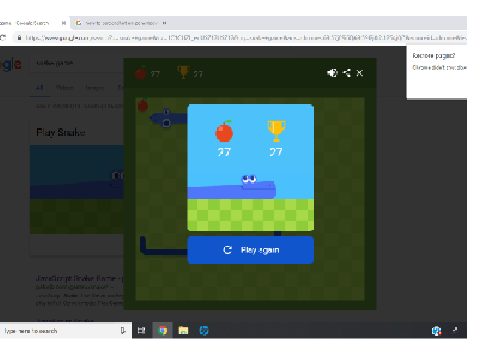Click the blue taskbar app icon next to File Explorer
Viewport: 480px width, 360px height.
(x=204, y=330)
